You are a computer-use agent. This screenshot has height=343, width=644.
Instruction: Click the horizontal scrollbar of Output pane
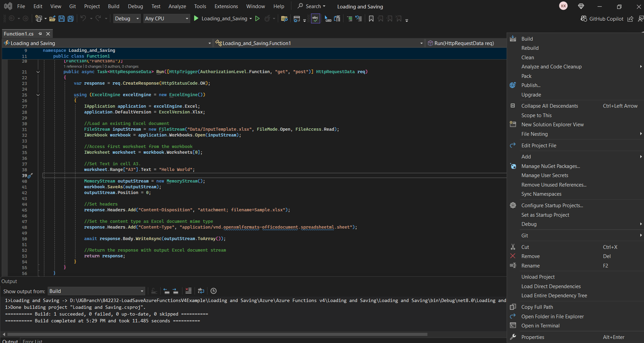pyautogui.click(x=217, y=334)
